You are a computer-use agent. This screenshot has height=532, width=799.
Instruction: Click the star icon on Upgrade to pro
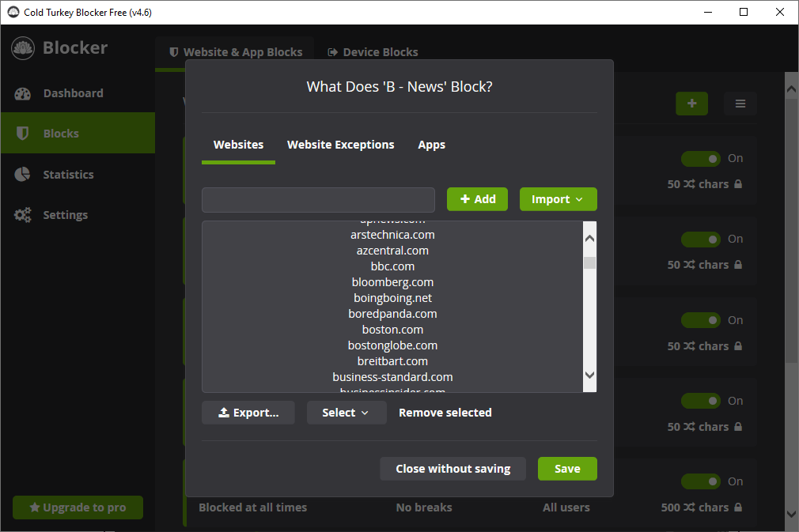point(35,507)
